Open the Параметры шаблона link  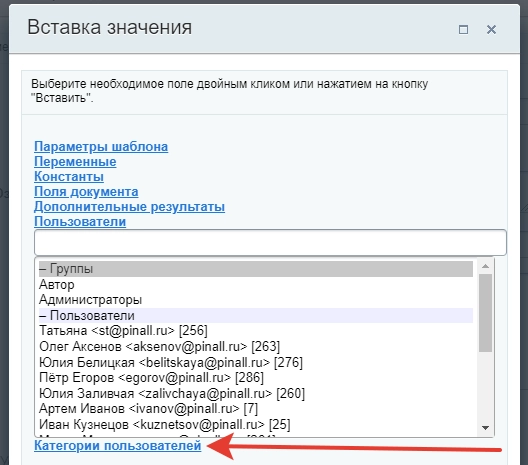pyautogui.click(x=101, y=147)
